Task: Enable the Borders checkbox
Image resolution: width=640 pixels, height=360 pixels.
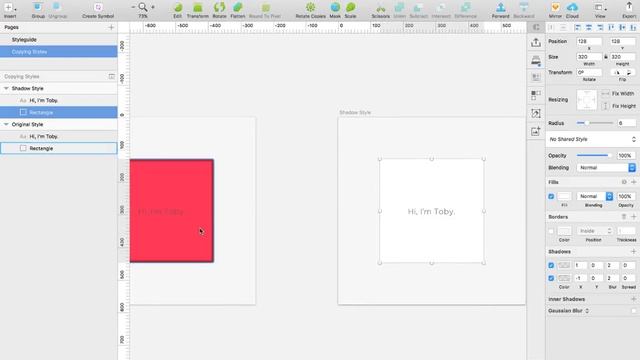Action: [x=551, y=231]
